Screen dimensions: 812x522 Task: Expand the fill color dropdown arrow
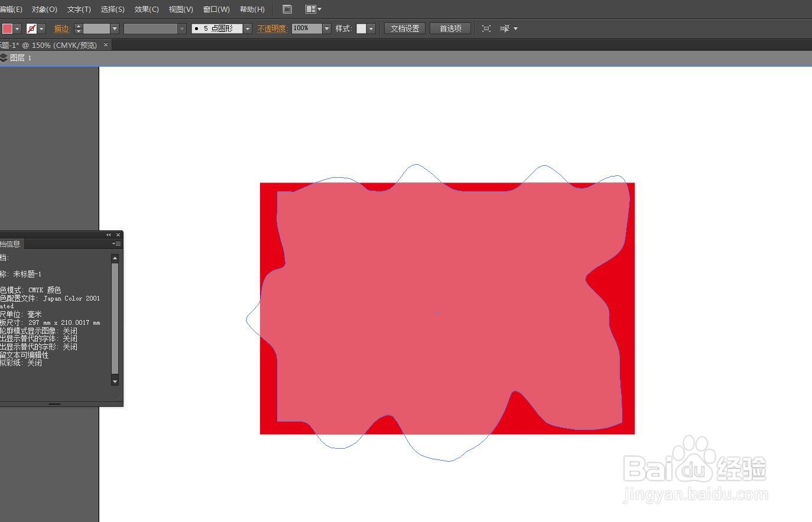[x=17, y=28]
